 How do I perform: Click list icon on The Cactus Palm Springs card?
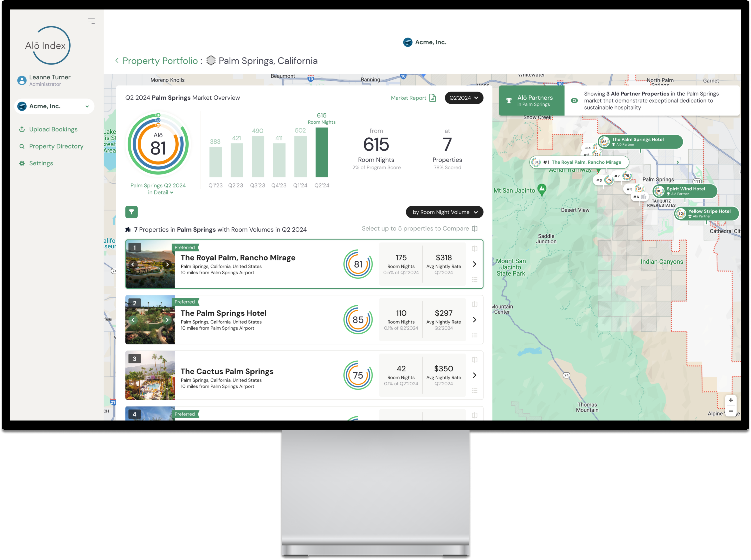(x=475, y=391)
